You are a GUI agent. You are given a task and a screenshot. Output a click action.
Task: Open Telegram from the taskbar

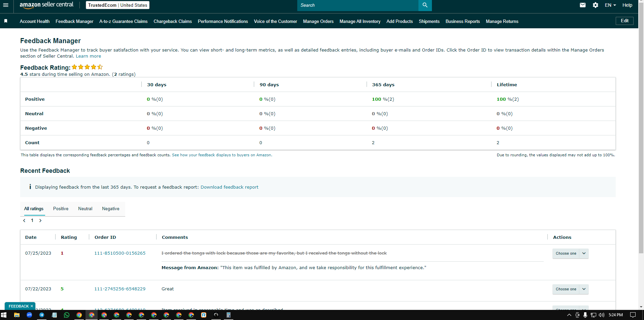[x=42, y=315]
